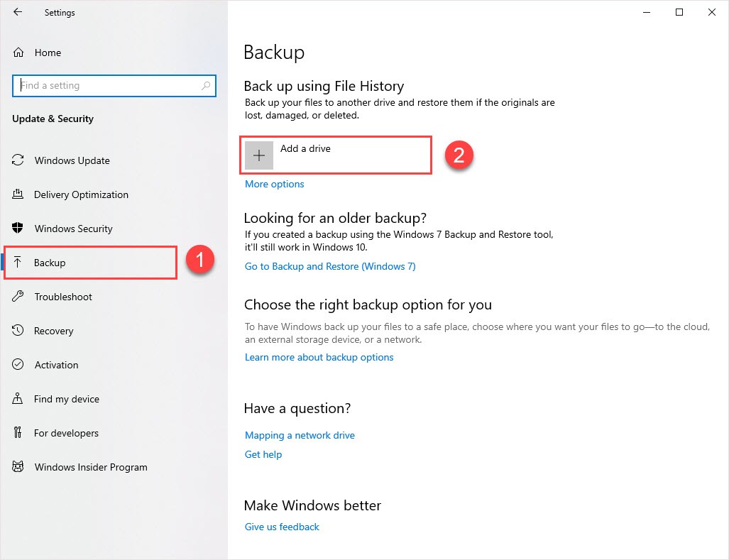
Task: Click the back arrow in Settings
Action: pyautogui.click(x=18, y=12)
